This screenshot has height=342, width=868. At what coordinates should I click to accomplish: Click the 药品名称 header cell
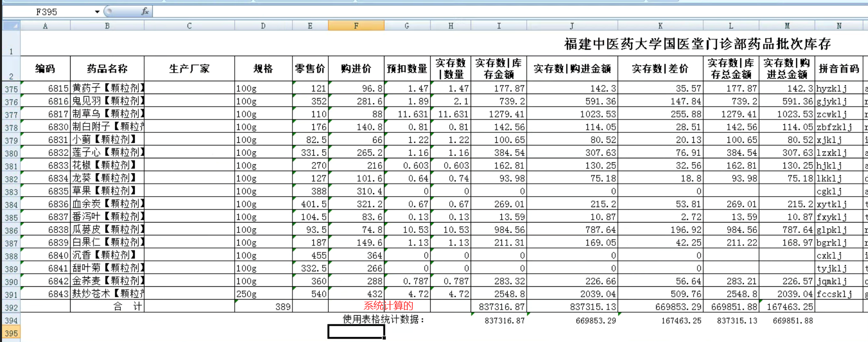click(107, 69)
